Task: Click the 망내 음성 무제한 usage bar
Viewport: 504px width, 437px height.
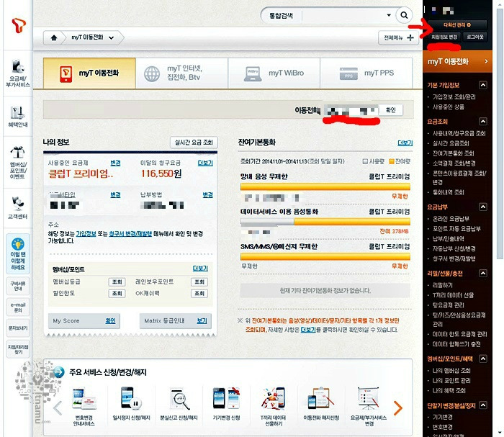Action: [325, 186]
